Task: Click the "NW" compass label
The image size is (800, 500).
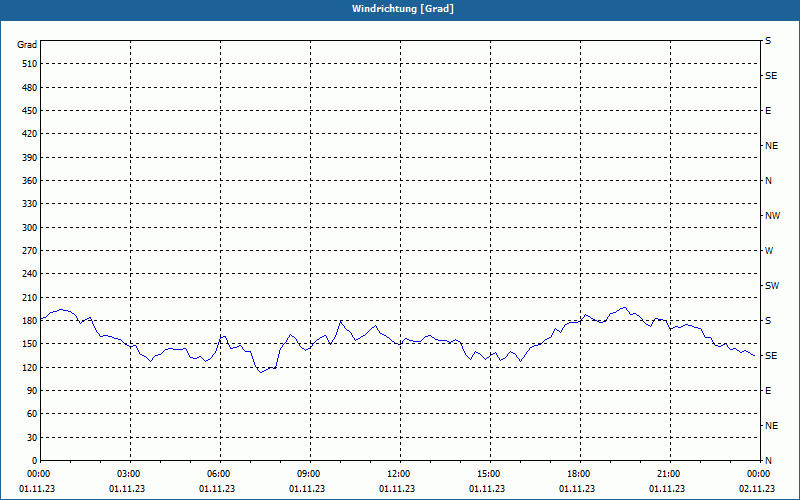Action: coord(772,216)
